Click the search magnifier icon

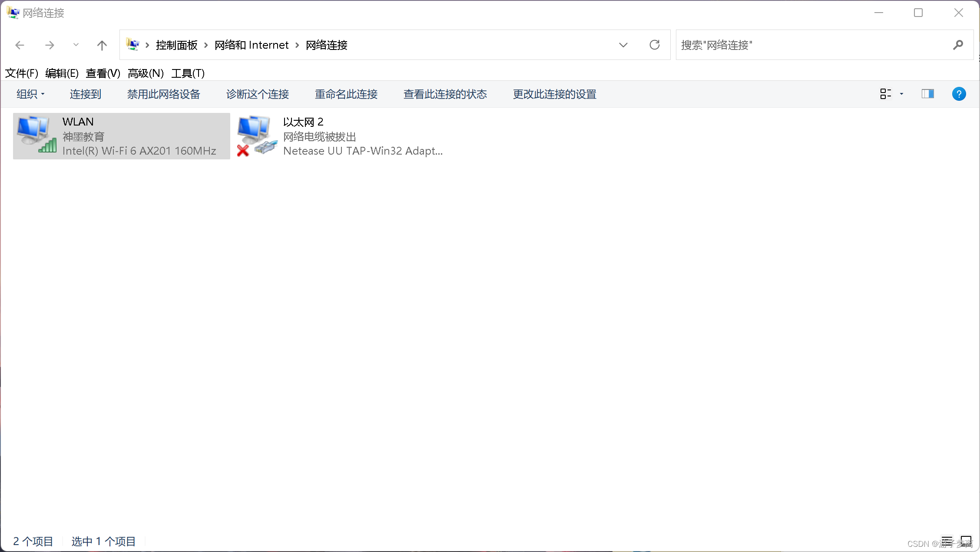coord(958,45)
